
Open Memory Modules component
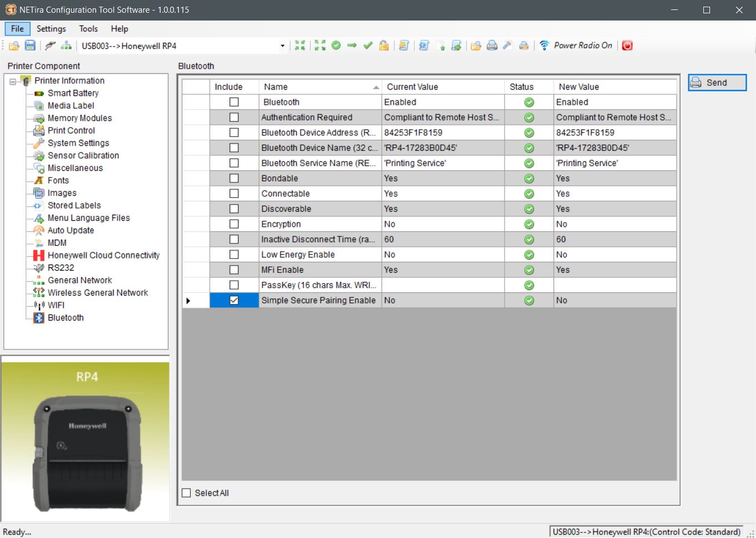(x=80, y=118)
